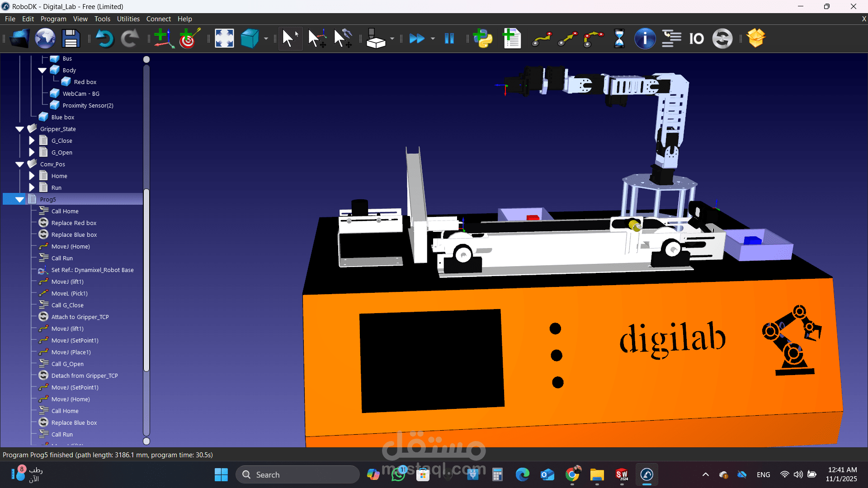Open the Utilities menu

tap(128, 19)
